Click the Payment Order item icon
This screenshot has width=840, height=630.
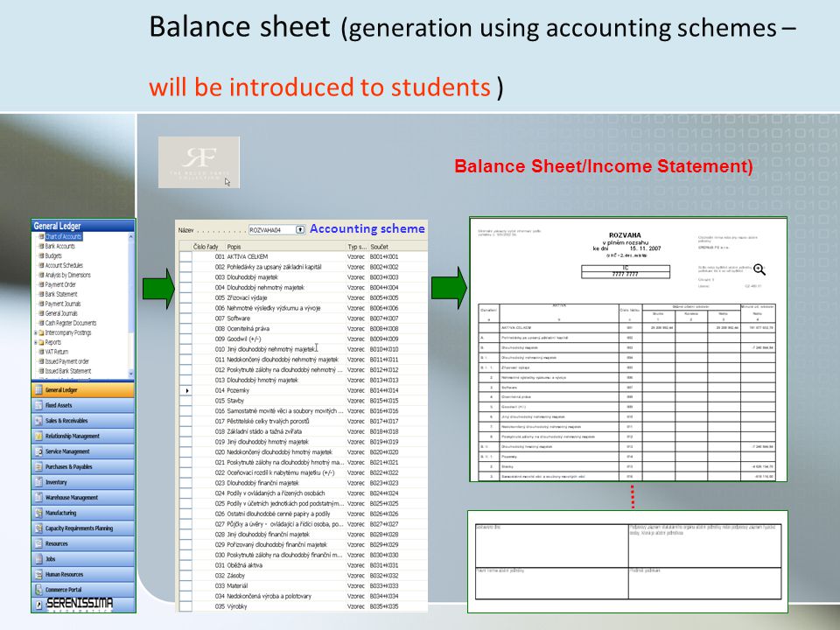coord(41,284)
